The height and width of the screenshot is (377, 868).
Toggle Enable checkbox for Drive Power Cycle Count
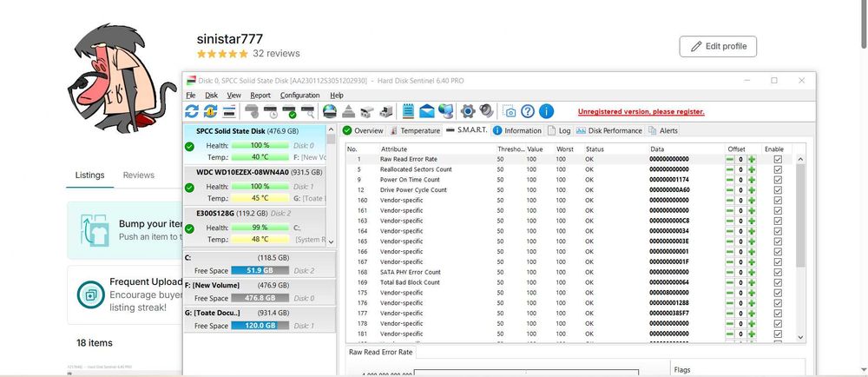click(778, 190)
